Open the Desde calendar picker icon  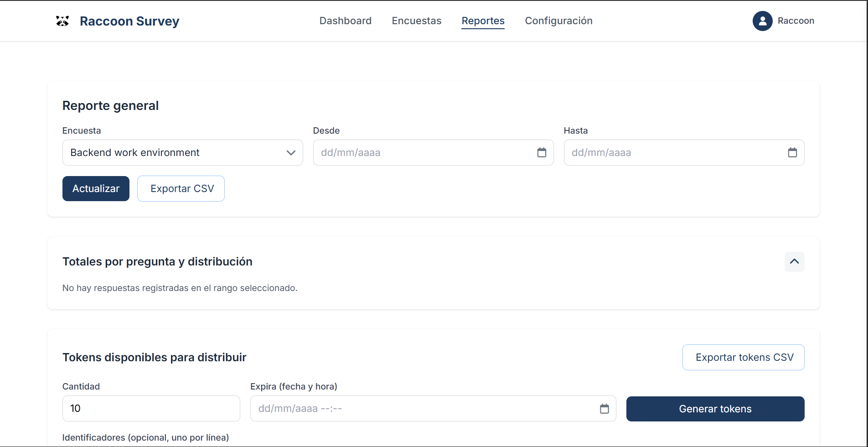click(x=542, y=153)
